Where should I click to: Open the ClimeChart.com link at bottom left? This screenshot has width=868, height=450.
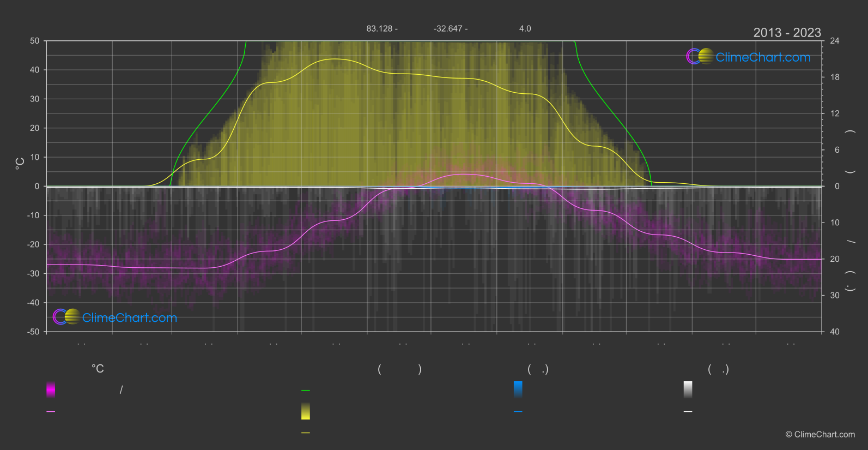coord(130,318)
